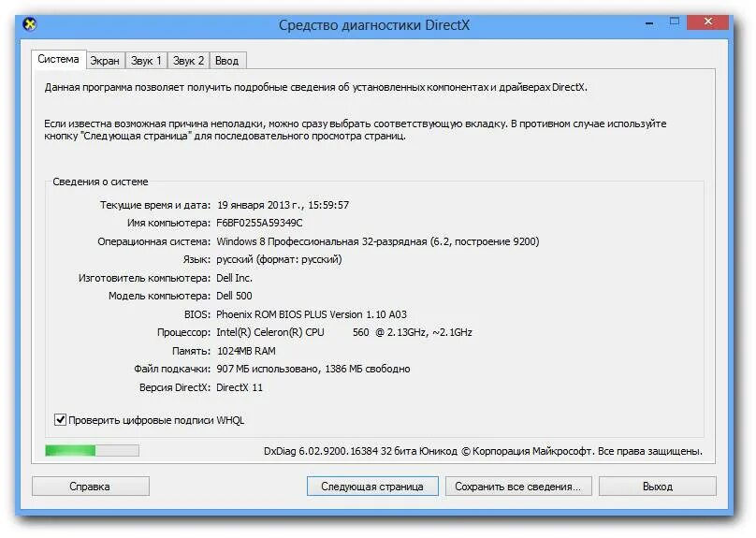Viewport: 756px width, 538px height.
Task: Click the language value русский (формат: русский)
Action: coord(279,259)
